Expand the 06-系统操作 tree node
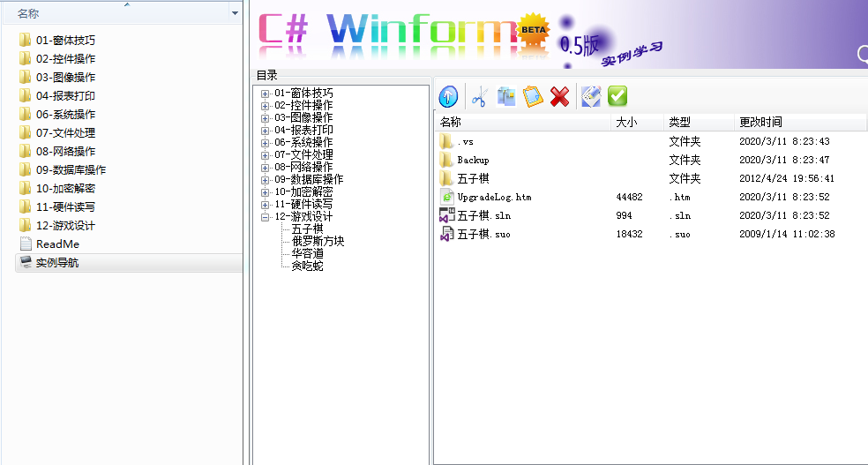Viewport: 868px width, 465px height. pos(266,143)
